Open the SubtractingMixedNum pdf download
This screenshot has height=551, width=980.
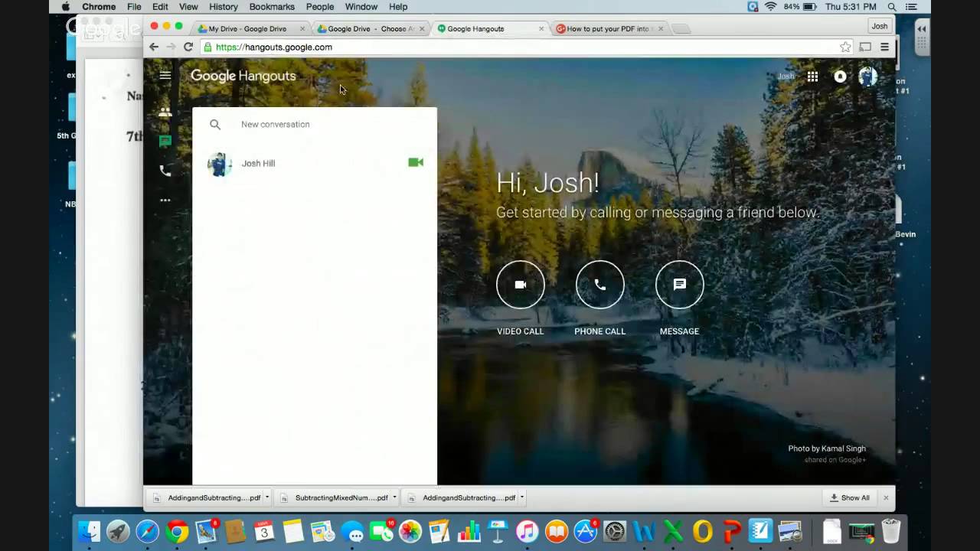click(x=335, y=497)
